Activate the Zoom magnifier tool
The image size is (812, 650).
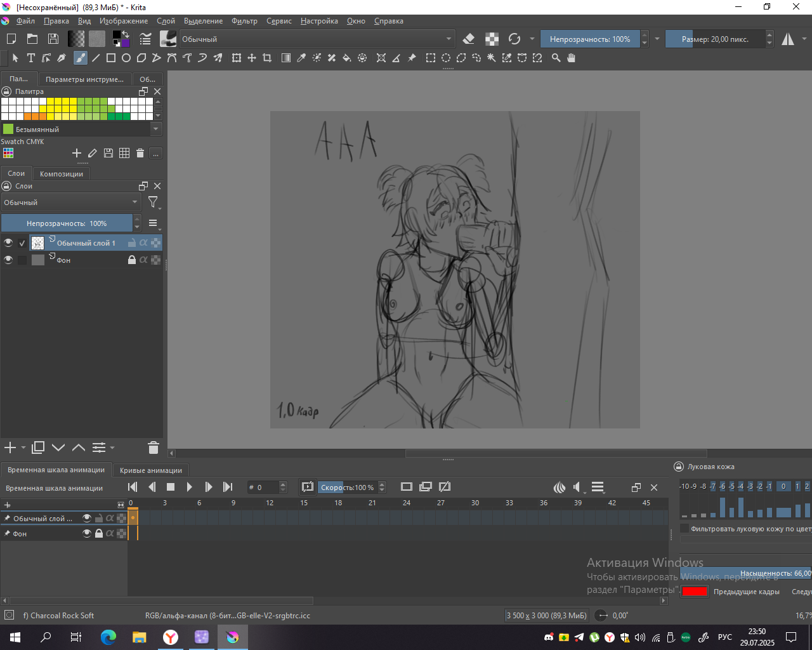click(556, 58)
